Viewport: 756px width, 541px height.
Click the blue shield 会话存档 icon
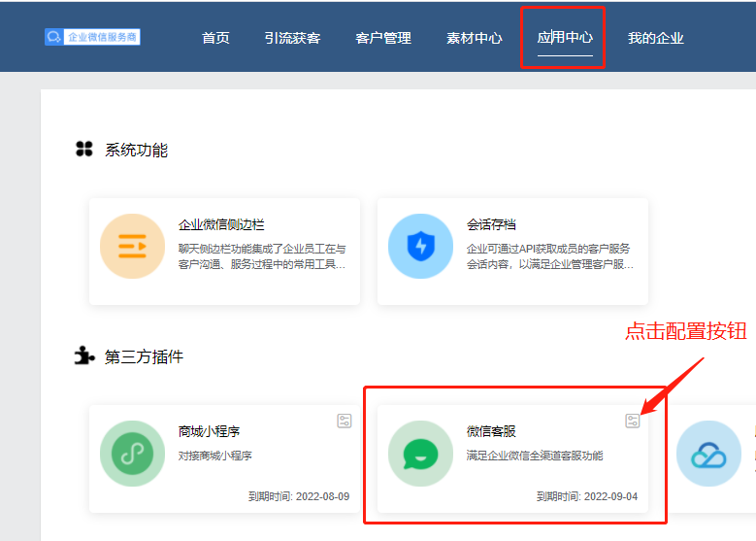coord(420,247)
